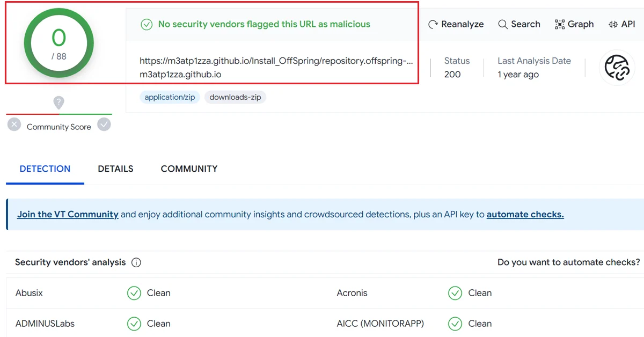Click the positive community vote check icon
The image size is (644, 337).
point(104,124)
